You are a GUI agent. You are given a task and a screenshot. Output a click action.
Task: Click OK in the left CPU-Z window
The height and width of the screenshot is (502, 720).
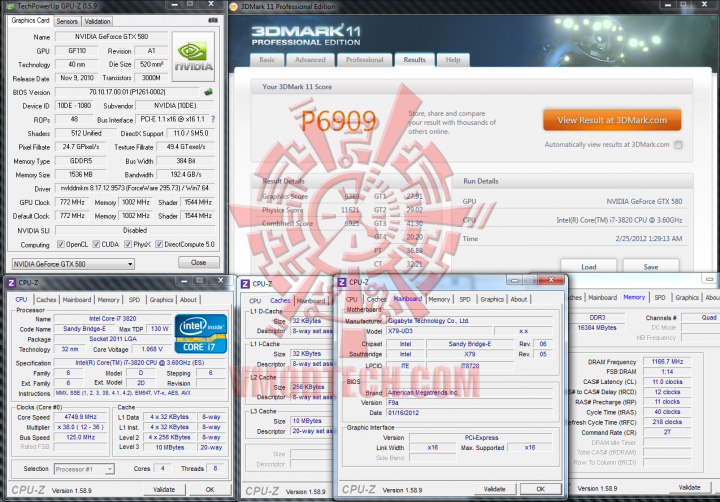[210, 489]
